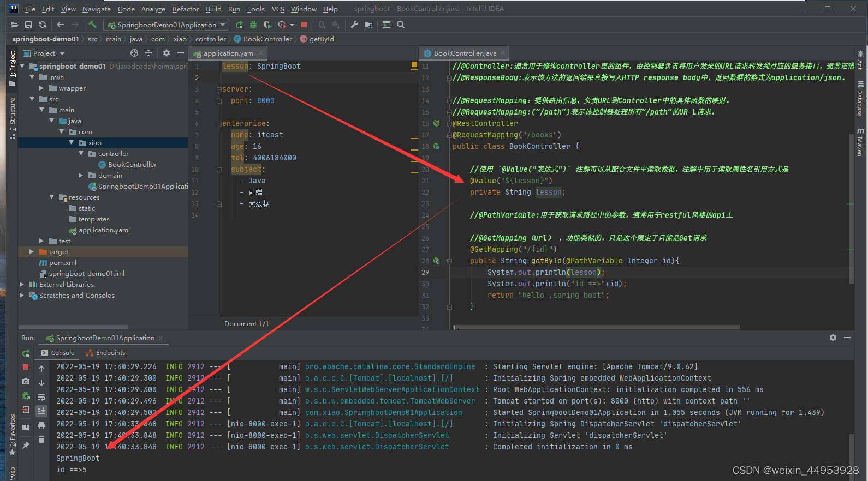Open pom.xml in the project tree
The height and width of the screenshot is (481, 868).
[62, 262]
